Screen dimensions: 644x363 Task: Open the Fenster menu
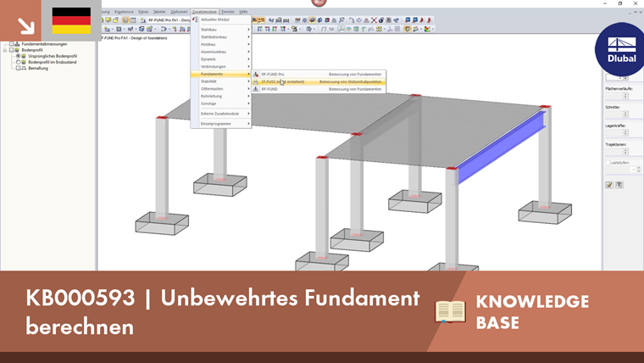pyautogui.click(x=228, y=12)
